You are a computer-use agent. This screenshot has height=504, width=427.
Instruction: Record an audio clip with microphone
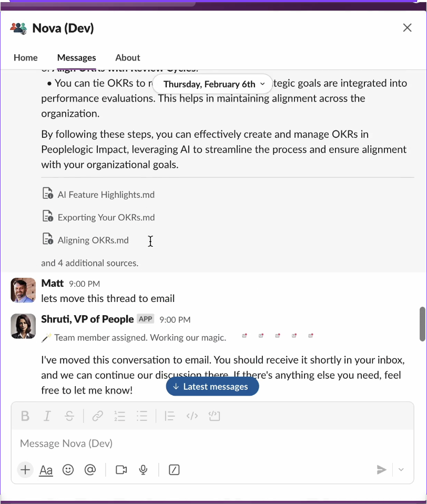click(143, 470)
